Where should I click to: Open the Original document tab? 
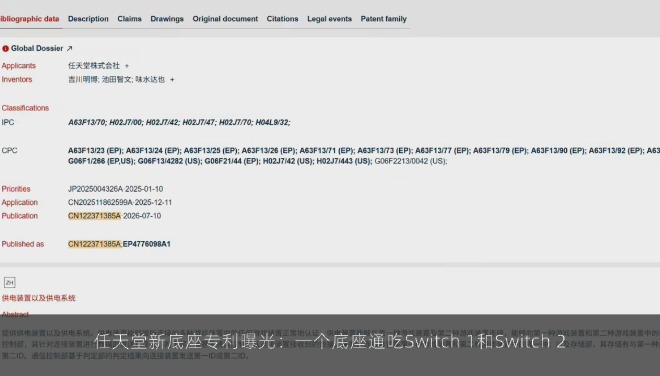point(225,19)
